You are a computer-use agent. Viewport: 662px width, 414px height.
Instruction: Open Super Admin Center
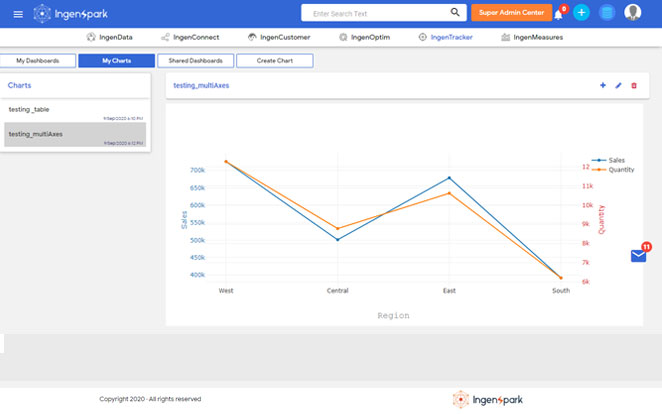tap(511, 13)
